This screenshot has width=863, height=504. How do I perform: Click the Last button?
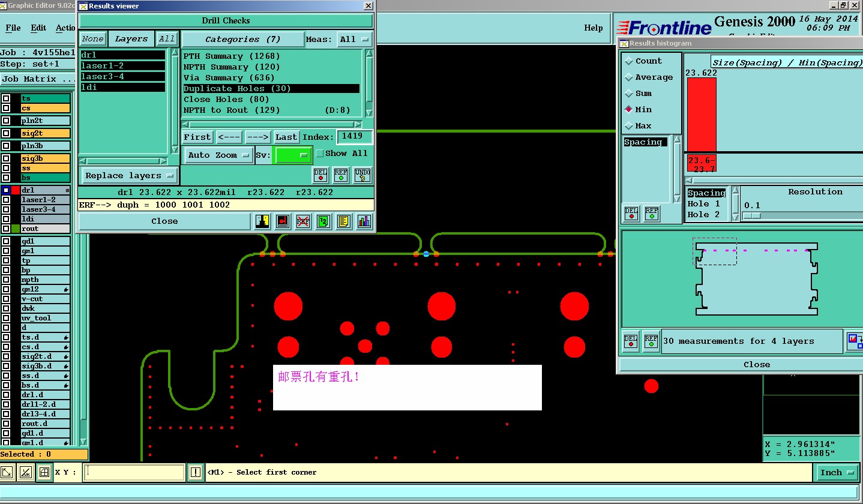coord(286,137)
